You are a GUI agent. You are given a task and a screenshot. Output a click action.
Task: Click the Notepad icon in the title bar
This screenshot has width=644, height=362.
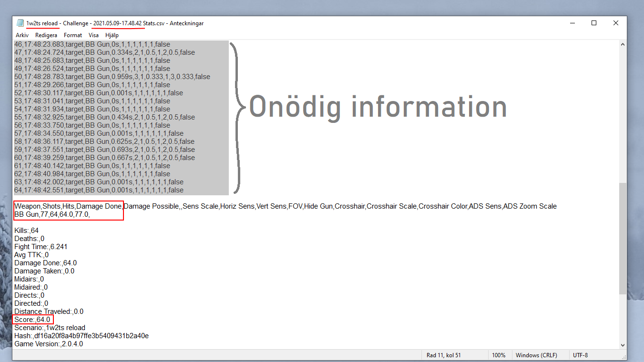20,23
